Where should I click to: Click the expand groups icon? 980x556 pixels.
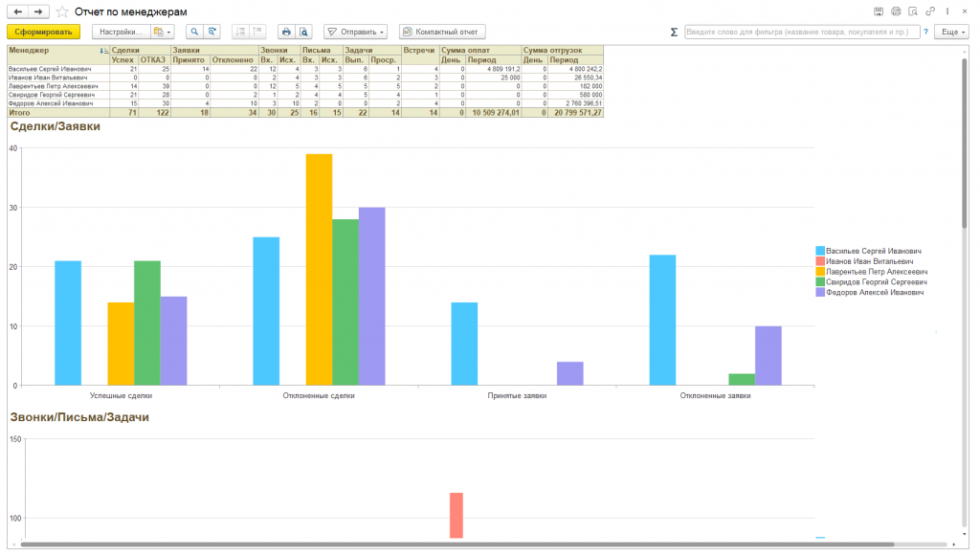(x=257, y=32)
